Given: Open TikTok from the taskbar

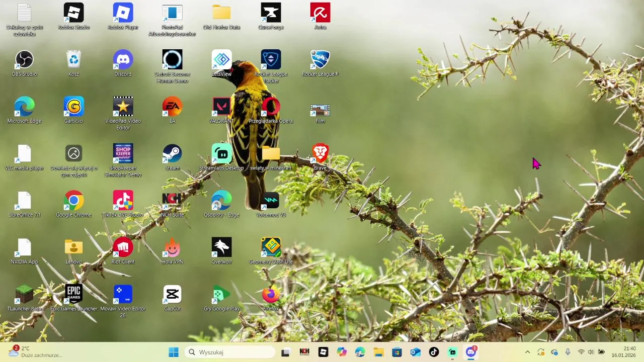Looking at the screenshot, I should point(434,352).
